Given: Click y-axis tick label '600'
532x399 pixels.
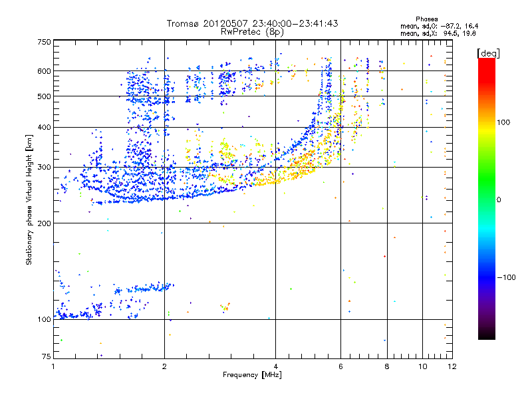Looking at the screenshot, I should click(x=44, y=71).
